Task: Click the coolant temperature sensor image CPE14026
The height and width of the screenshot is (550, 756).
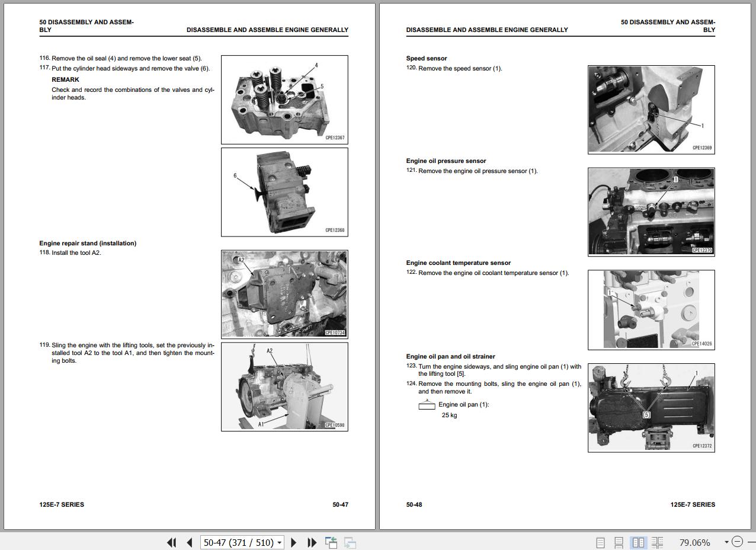Action: (x=651, y=310)
